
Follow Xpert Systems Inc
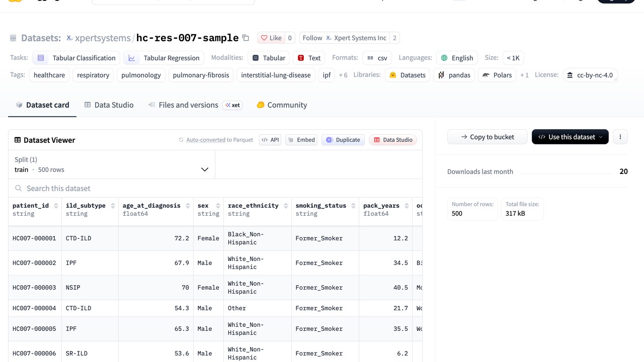344,38
